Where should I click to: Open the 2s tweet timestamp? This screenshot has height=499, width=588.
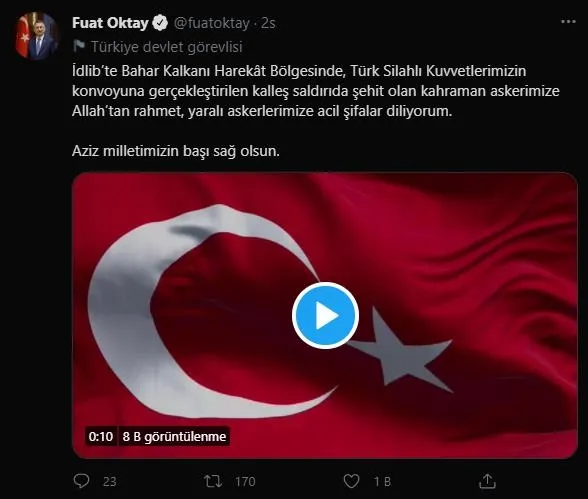tap(268, 23)
